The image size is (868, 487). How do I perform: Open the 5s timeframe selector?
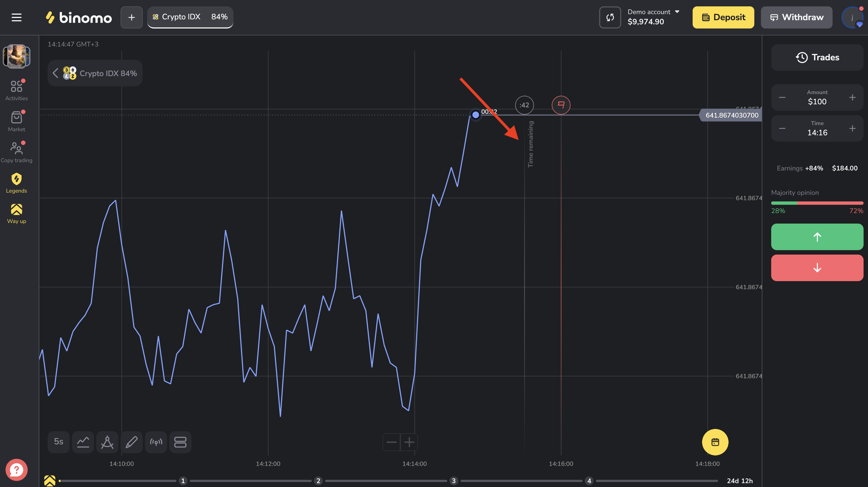point(59,442)
